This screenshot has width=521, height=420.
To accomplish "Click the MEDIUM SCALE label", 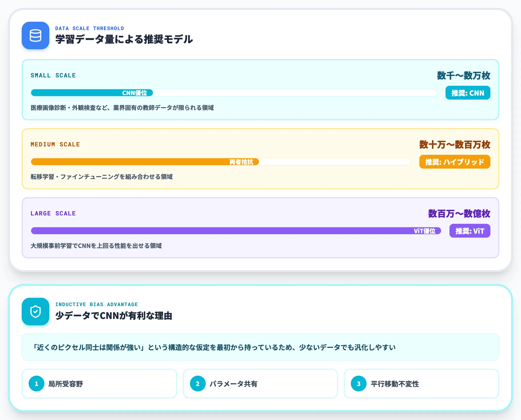I will point(55,144).
